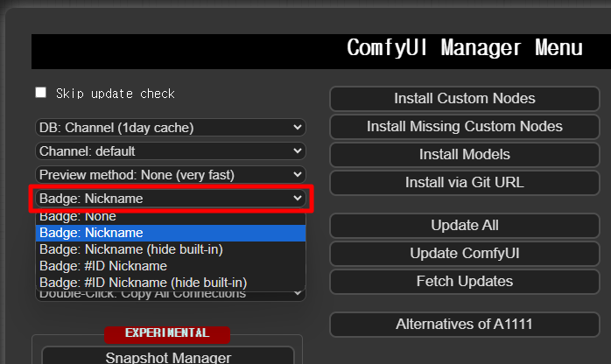This screenshot has height=364, width=611.
Task: Click the Install Custom Nodes button
Action: 465,99
